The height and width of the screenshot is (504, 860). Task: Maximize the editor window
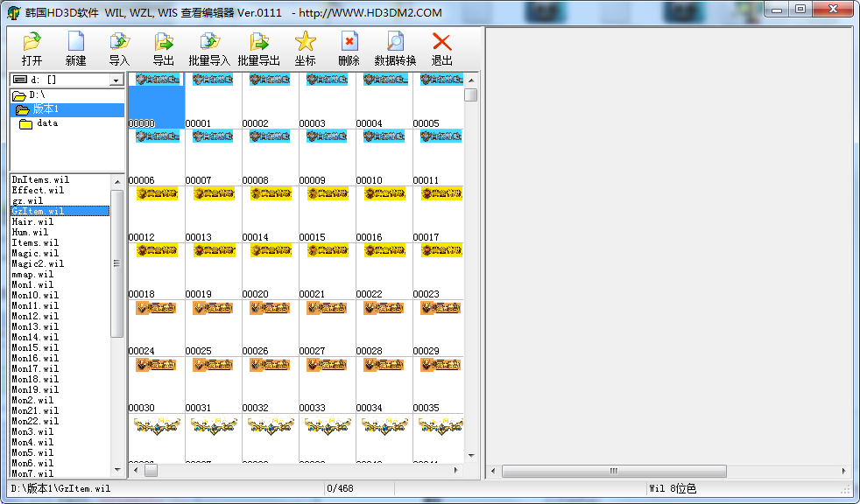tap(800, 9)
